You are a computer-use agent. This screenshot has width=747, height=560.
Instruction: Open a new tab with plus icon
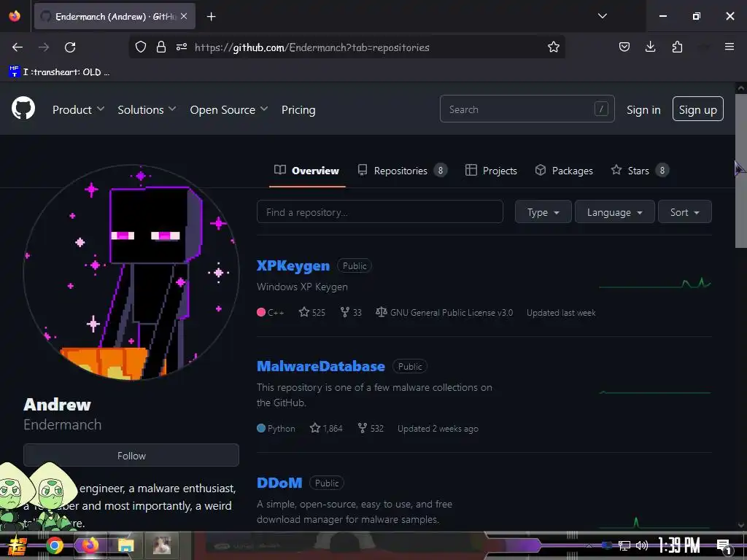(x=211, y=17)
